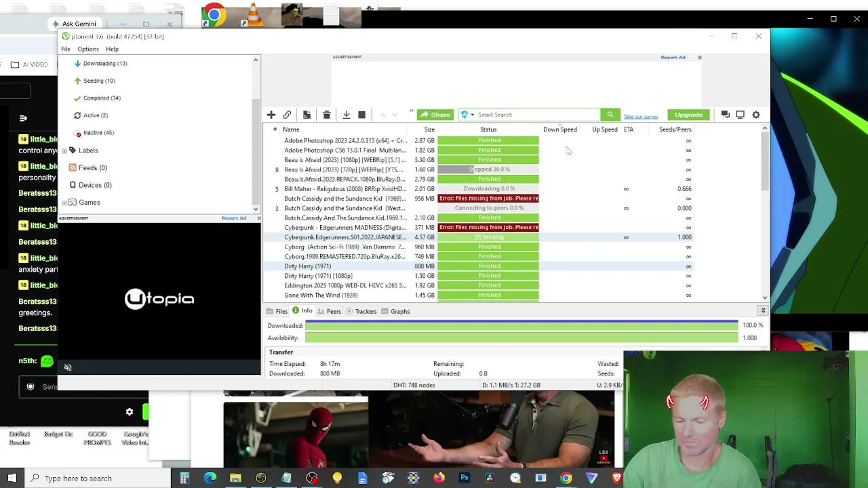This screenshot has width=868, height=488.
Task: Click Report Ad link on top banner
Action: (x=673, y=58)
